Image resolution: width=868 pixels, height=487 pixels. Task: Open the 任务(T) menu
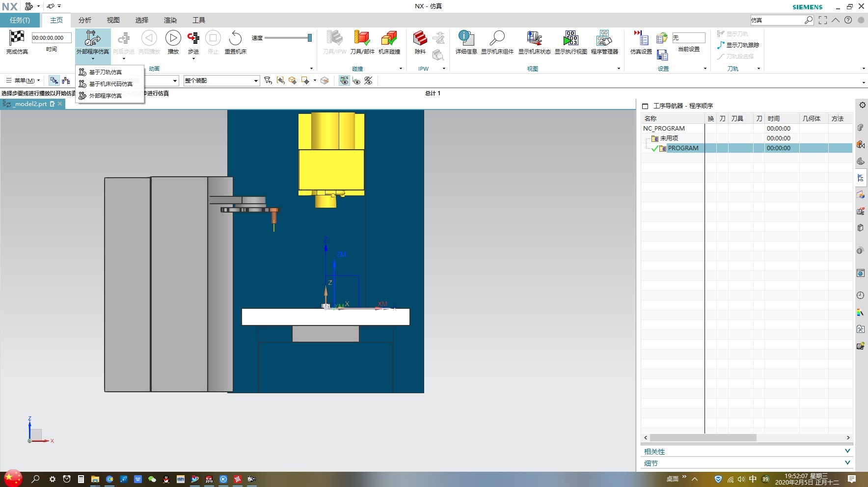coord(20,20)
